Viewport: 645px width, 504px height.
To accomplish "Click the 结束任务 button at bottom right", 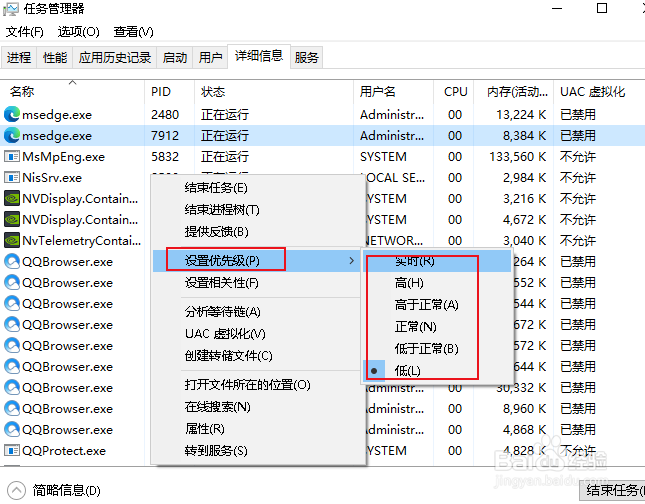I will 612,490.
